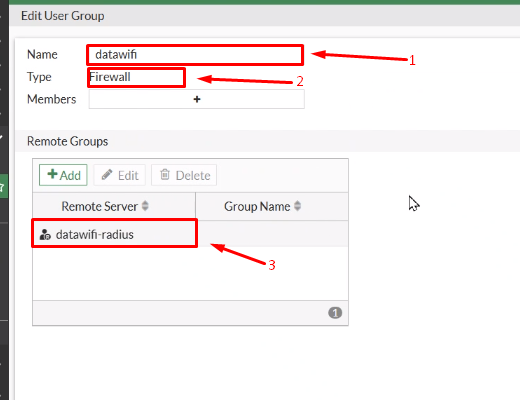Image resolution: width=520 pixels, height=400 pixels.
Task: Select the datawifi-radius remote server row
Action: tap(190, 234)
